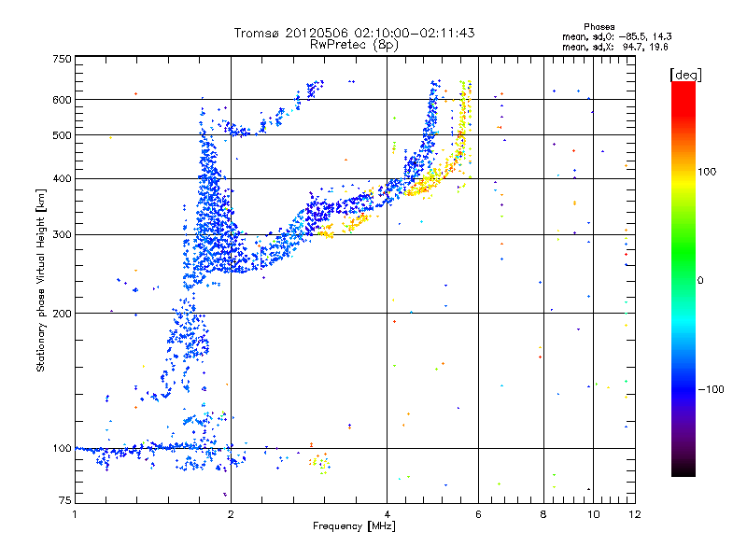747x560 pixels.
Task: Click the y-axis tick label '100'
Action: tap(62, 449)
